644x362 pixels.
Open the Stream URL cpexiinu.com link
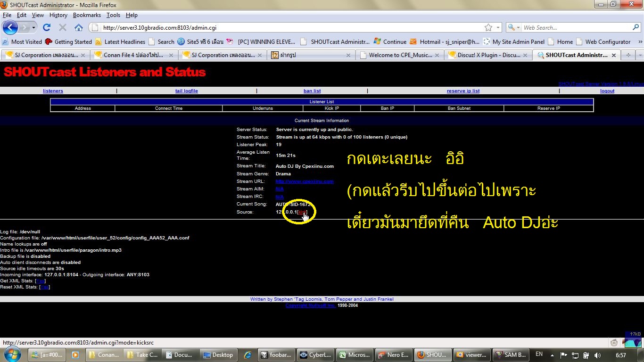tap(305, 181)
